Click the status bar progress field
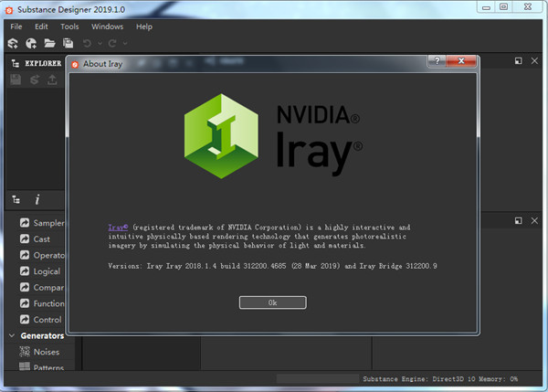The width and height of the screenshot is (548, 392). [318, 378]
